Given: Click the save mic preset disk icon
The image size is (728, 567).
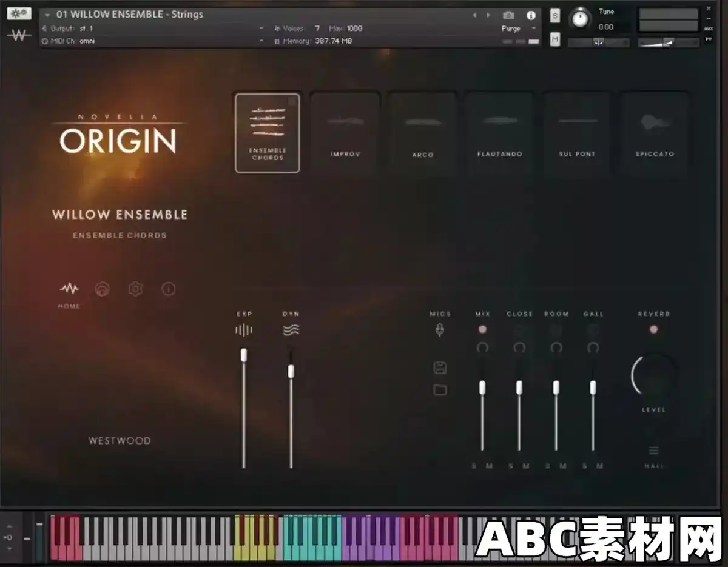Looking at the screenshot, I should point(439,366).
